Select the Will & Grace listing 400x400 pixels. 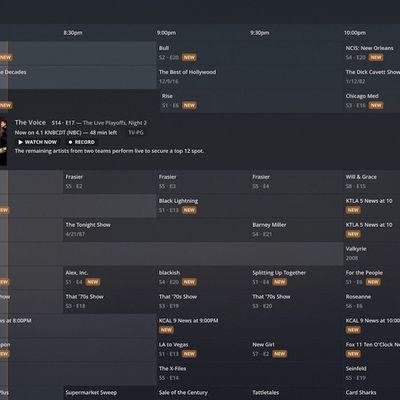coord(372,182)
